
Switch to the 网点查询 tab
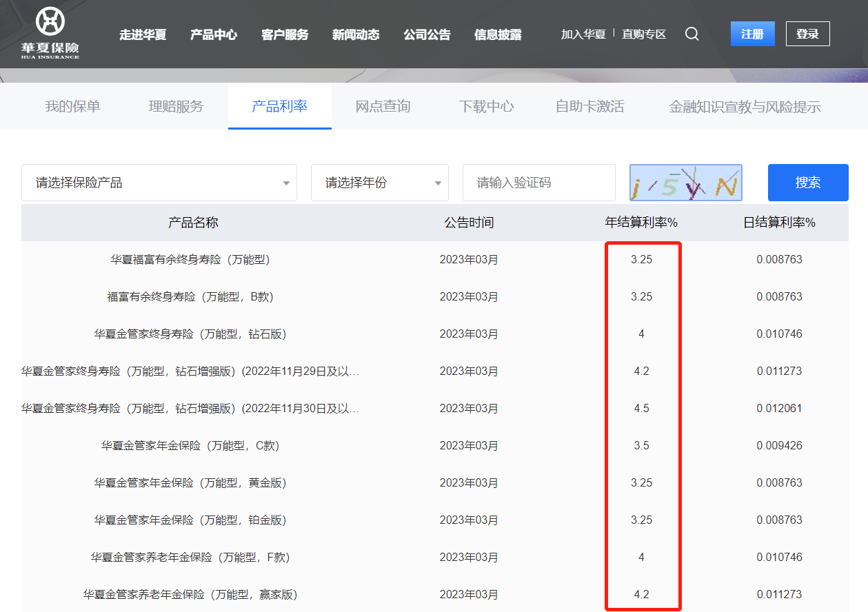(x=383, y=106)
